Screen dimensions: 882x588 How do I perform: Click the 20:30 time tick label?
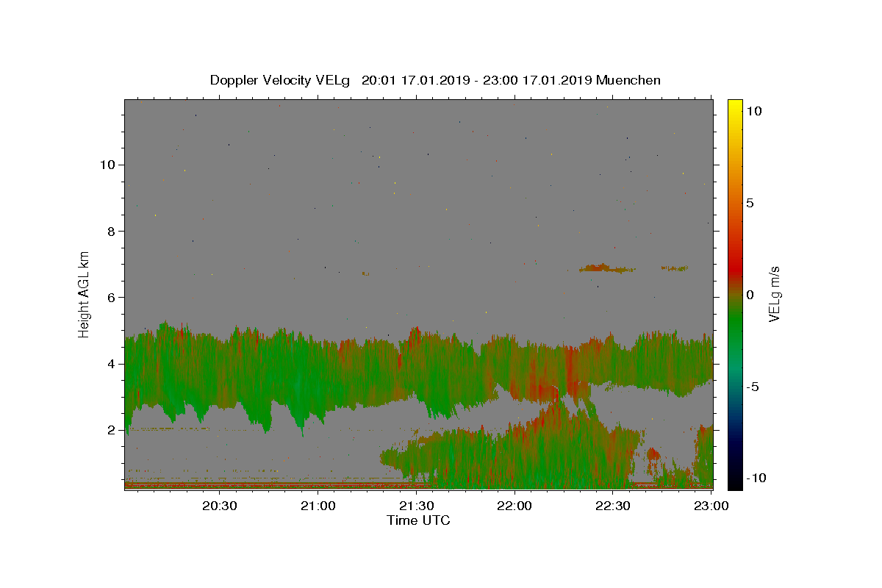pos(220,506)
